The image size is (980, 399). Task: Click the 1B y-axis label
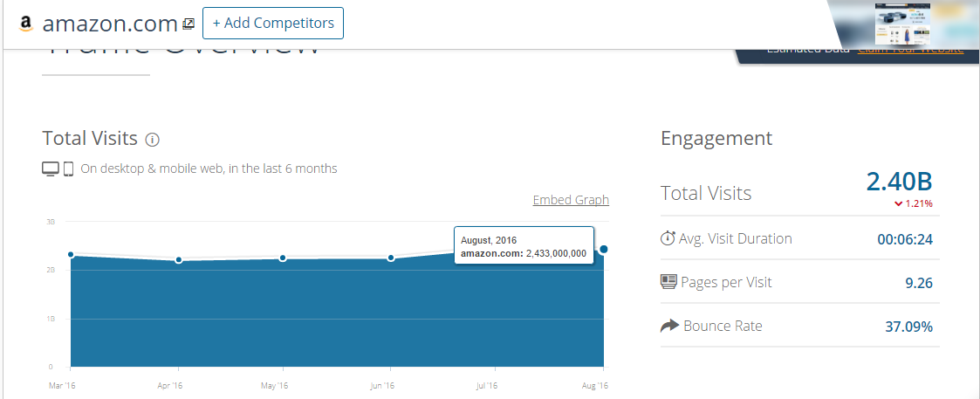(49, 319)
